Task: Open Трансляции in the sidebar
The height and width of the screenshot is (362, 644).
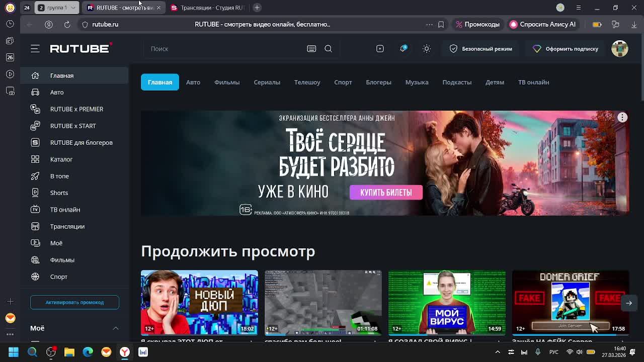Action: tap(74, 226)
